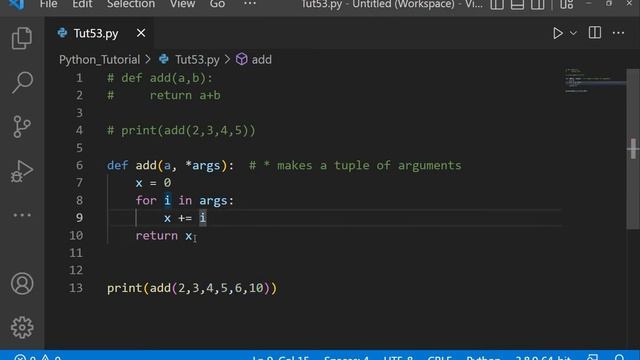Open the Manage gear icon
This screenshot has width=640, height=360.
click(22, 327)
